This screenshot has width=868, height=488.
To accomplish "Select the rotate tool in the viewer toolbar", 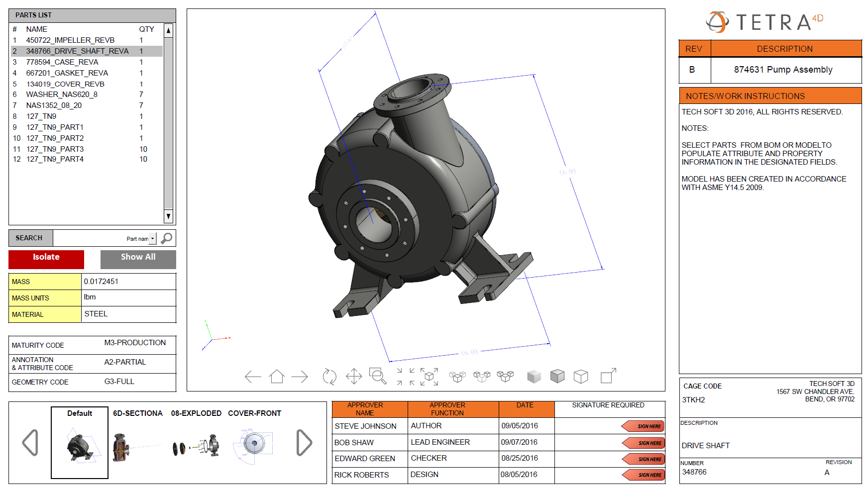I will pos(329,377).
